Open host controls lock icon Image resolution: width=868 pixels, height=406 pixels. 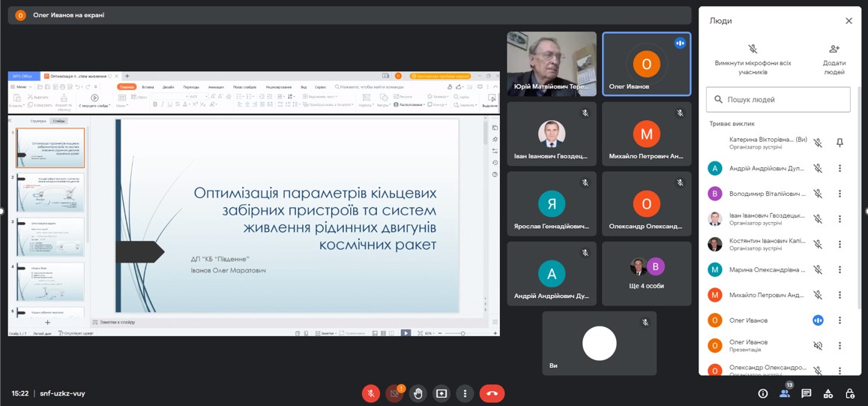coord(850,393)
